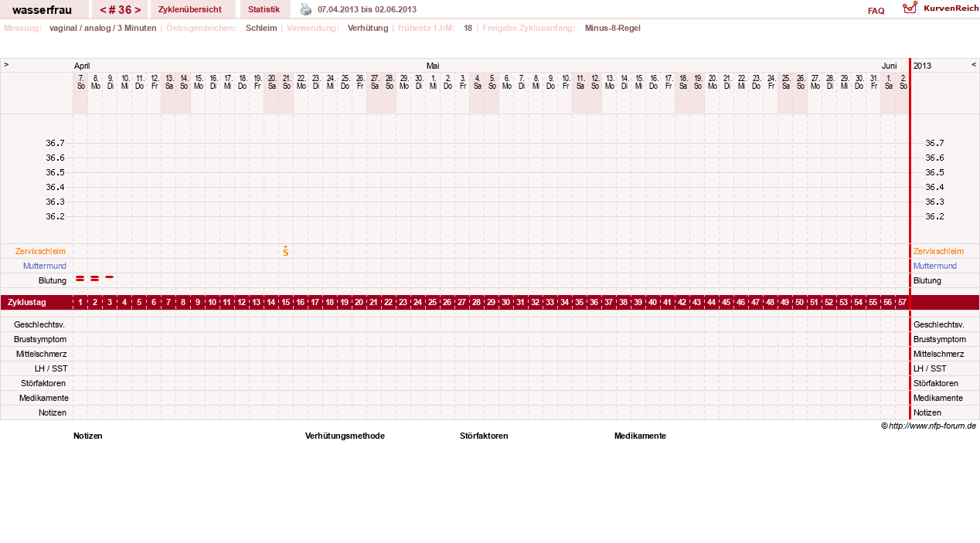980x543 pixels.
Task: Go to next cycle with the > arrow after #36
Action: point(138,10)
